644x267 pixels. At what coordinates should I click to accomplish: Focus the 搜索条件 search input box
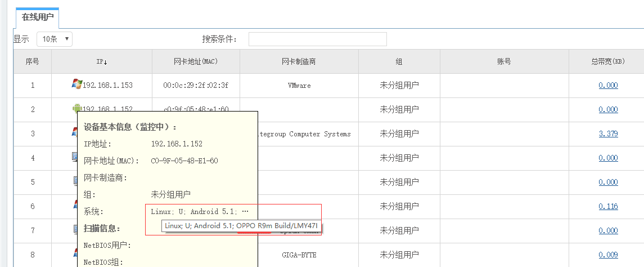coord(317,39)
